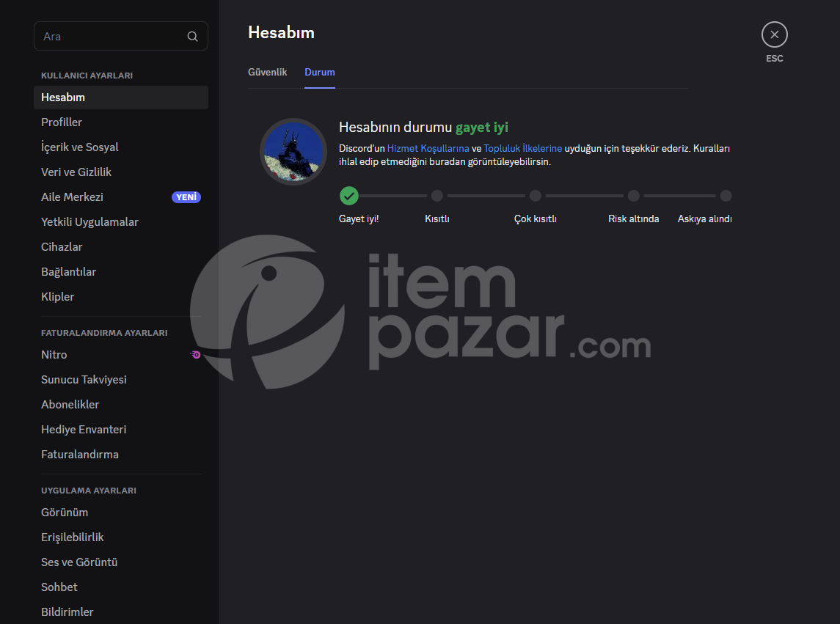This screenshot has width=840, height=624.
Task: Click the Risk altında status step dot
Action: click(634, 196)
